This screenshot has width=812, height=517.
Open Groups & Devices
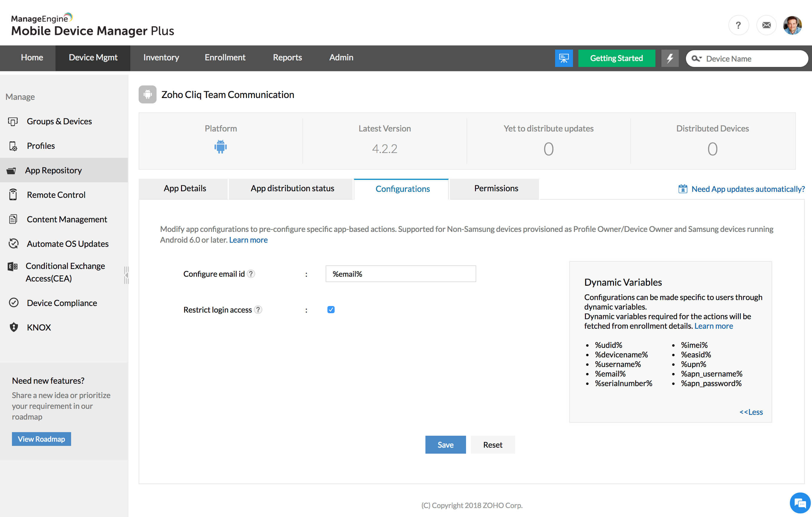point(59,121)
